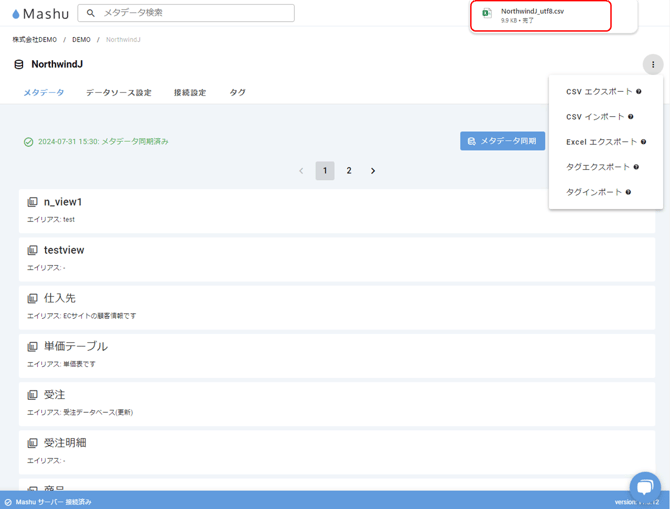Image resolution: width=670 pixels, height=509 pixels.
Task: Click the 株式会社DEMO breadcrumb link
Action: (34, 40)
